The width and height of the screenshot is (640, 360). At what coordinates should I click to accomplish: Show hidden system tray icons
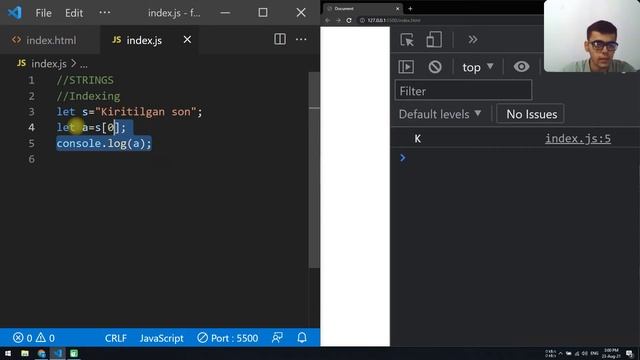(560, 353)
